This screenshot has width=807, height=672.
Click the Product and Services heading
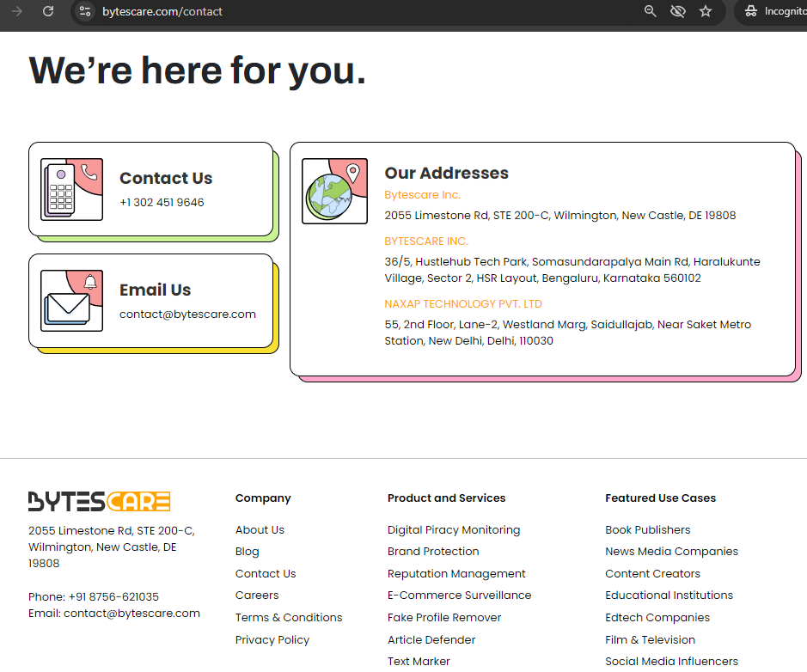click(447, 498)
